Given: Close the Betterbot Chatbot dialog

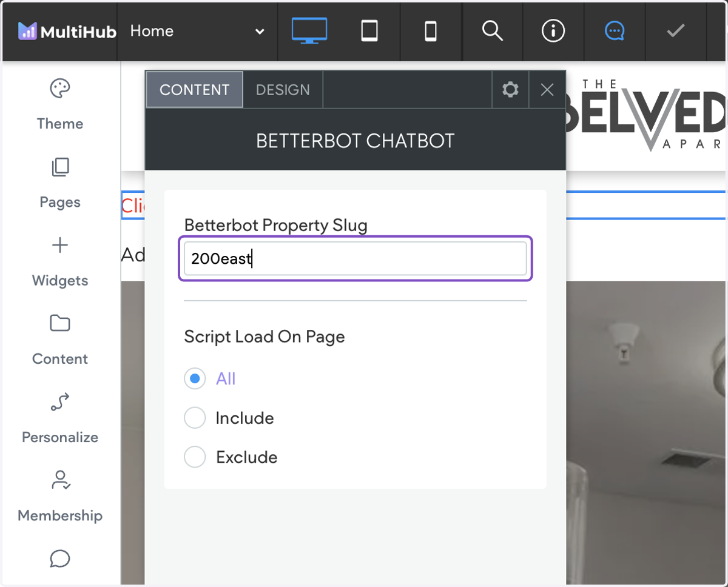Looking at the screenshot, I should pos(547,90).
